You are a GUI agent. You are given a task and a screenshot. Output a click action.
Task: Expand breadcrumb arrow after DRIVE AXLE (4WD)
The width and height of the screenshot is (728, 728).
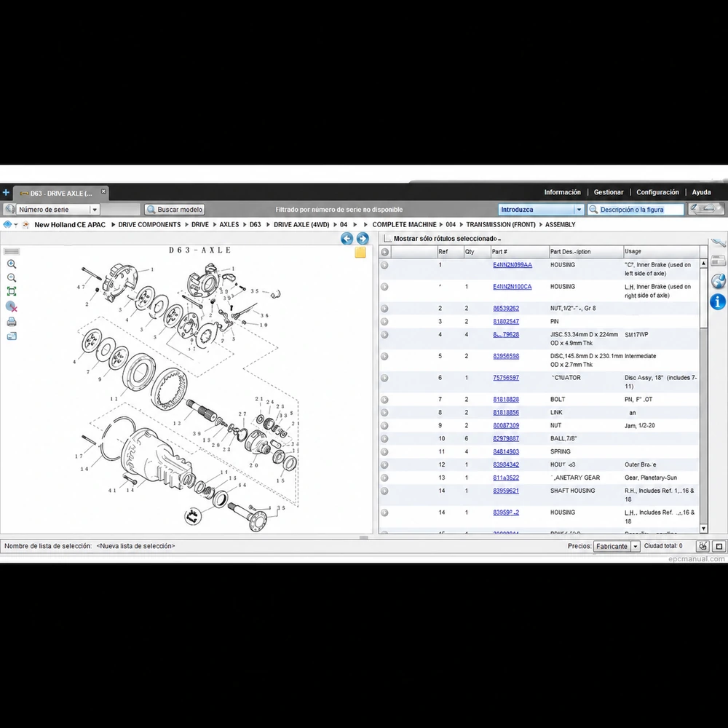pyautogui.click(x=335, y=225)
